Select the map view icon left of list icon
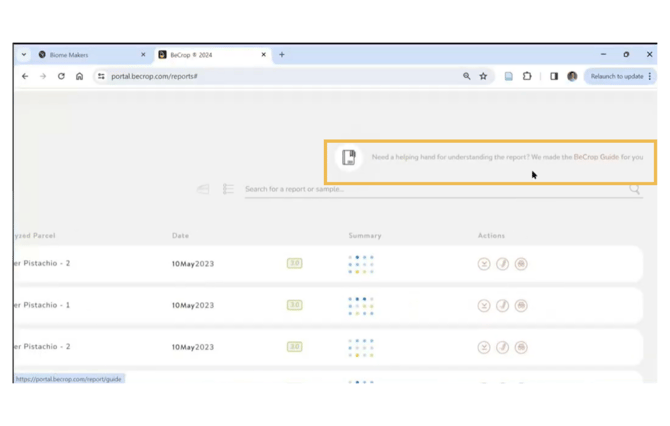 (203, 189)
